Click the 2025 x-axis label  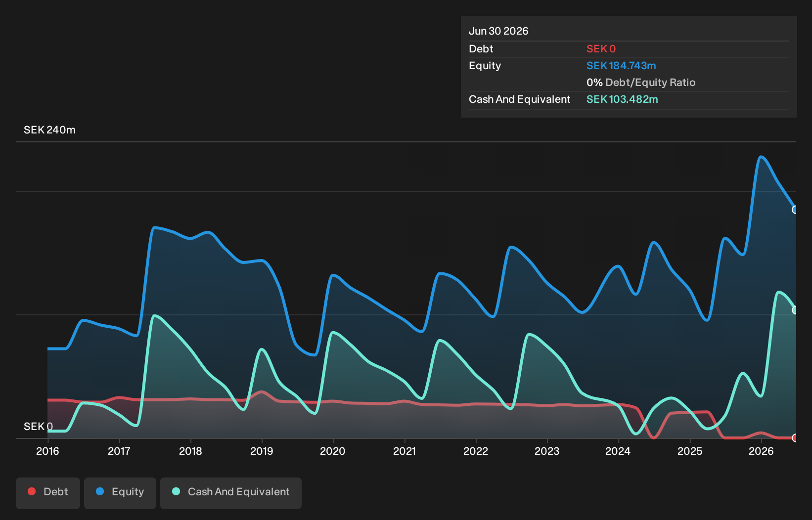pyautogui.click(x=690, y=451)
